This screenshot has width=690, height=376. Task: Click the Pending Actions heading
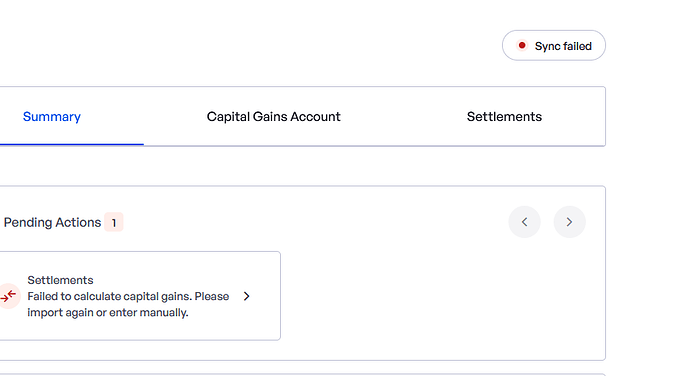pyautogui.click(x=52, y=222)
